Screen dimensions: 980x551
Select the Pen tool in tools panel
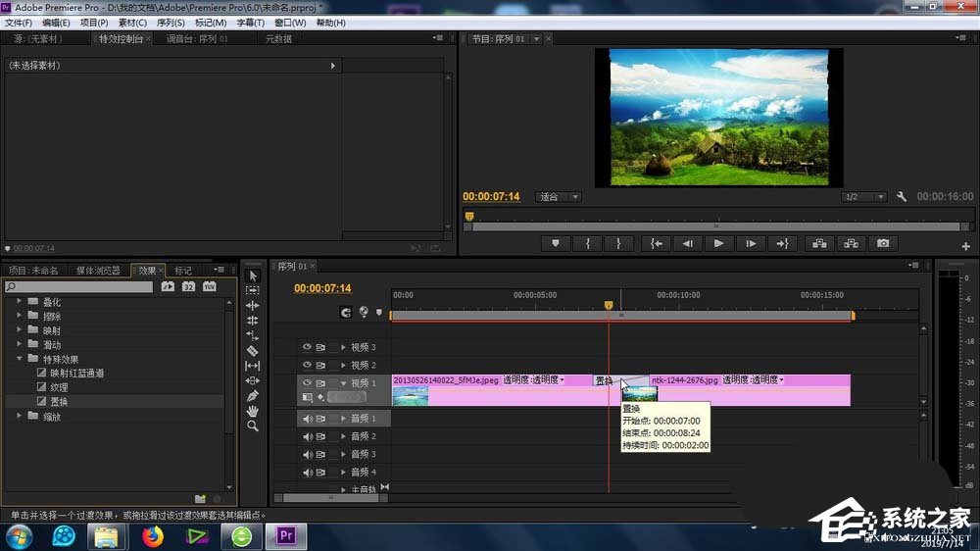click(253, 395)
